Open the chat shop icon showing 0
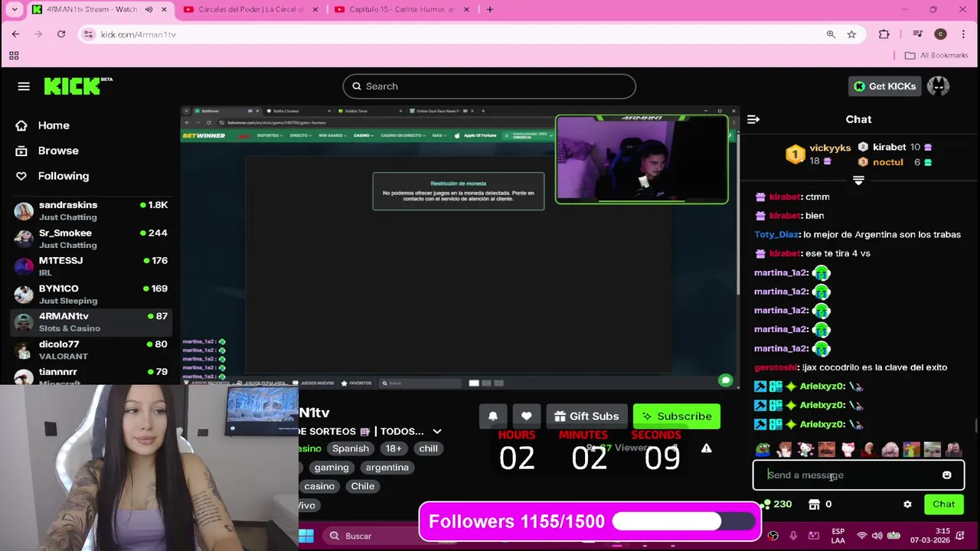Screen dimensions: 980x551 [x=814, y=504]
